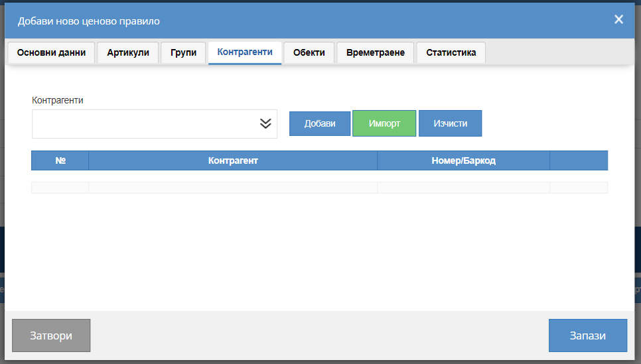Go to the Обекти tab
641x364 pixels.
point(309,52)
